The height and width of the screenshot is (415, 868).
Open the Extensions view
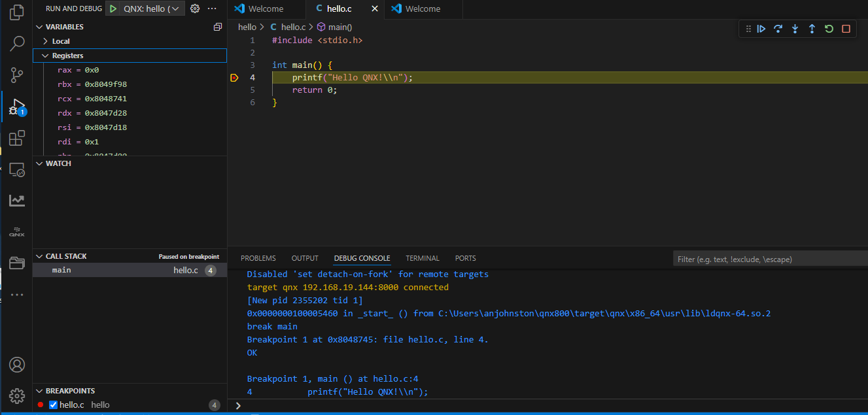coord(17,138)
